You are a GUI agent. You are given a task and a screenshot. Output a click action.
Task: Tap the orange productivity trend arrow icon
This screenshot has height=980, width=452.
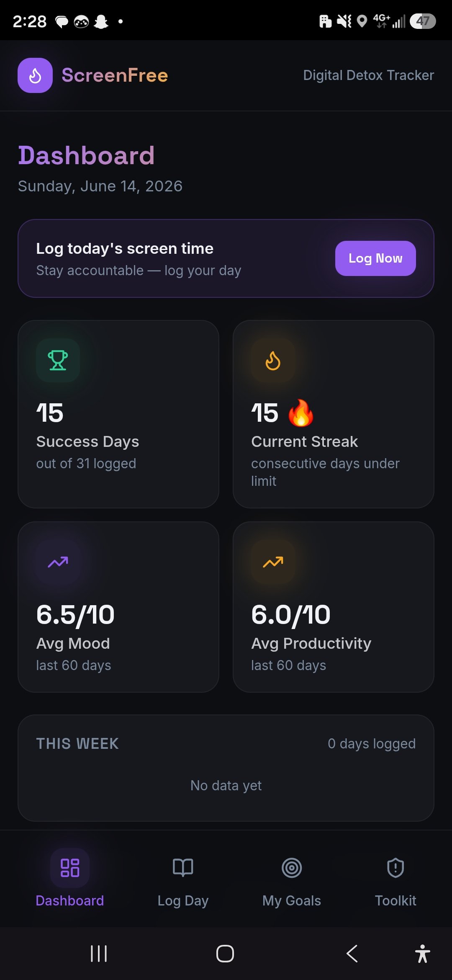(x=273, y=562)
